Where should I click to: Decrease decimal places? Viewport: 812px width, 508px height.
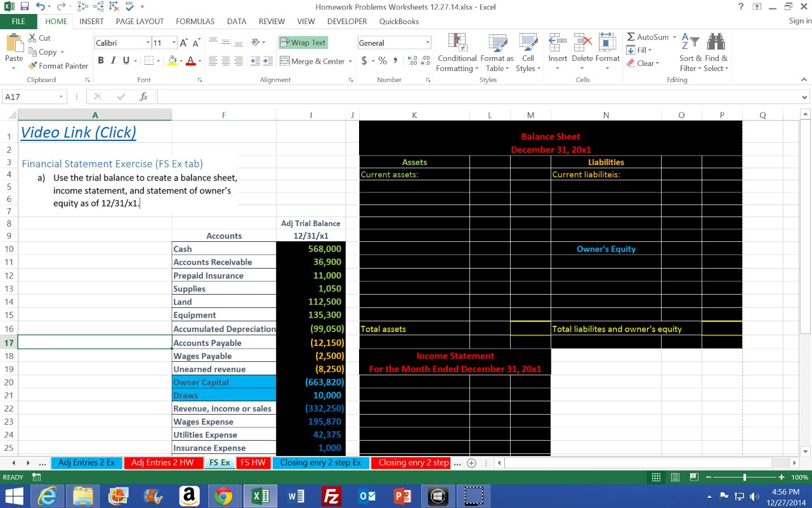tap(425, 61)
